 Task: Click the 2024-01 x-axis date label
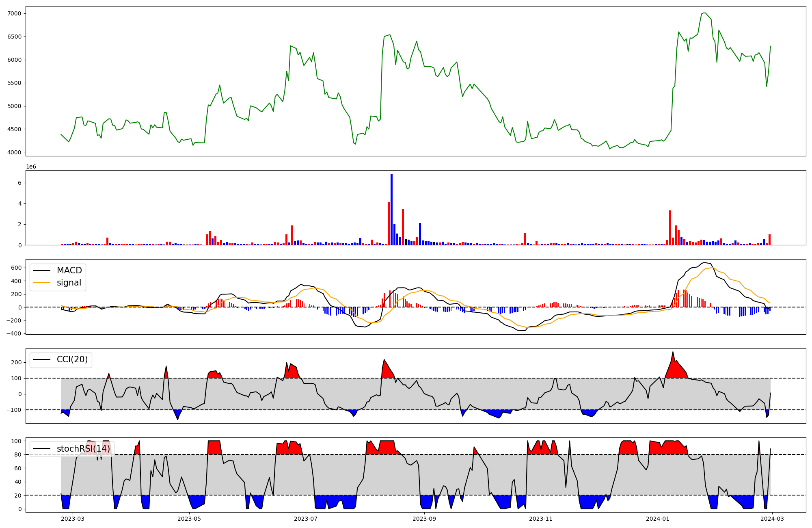657,519
